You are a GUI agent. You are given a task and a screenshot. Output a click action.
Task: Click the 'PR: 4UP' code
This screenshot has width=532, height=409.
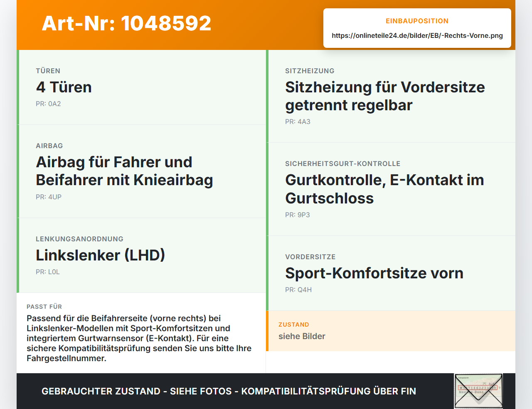click(49, 197)
